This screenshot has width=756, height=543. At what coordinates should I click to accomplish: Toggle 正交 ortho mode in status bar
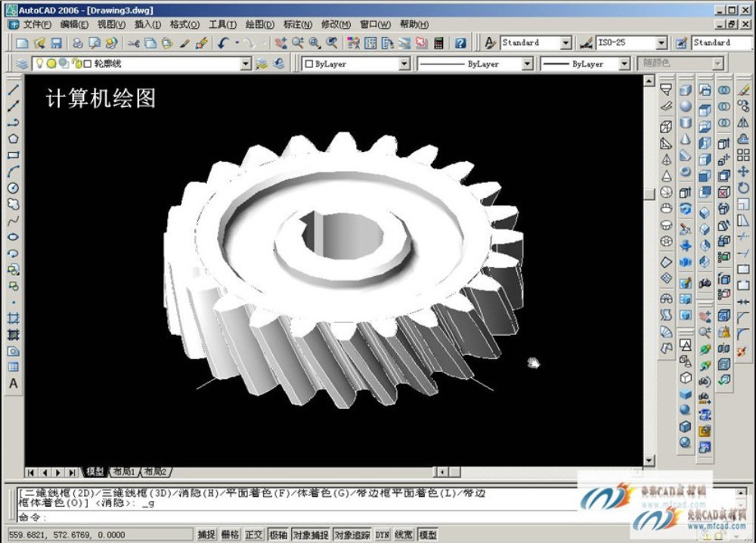253,535
